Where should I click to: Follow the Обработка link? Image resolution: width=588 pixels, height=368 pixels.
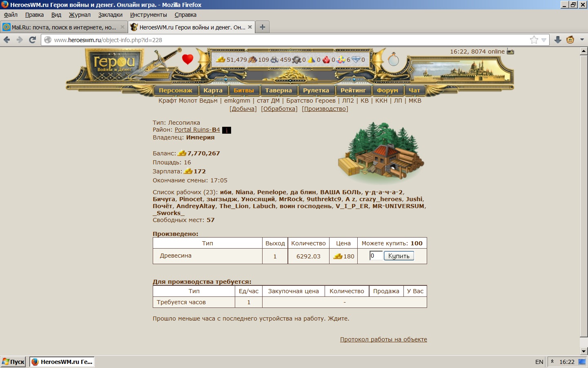pyautogui.click(x=279, y=109)
